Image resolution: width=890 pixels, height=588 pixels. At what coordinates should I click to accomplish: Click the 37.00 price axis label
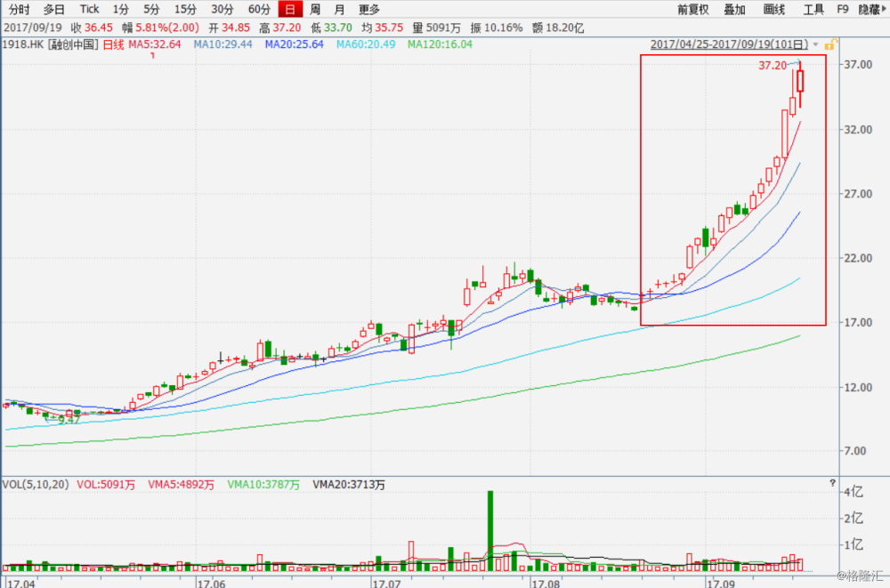pos(858,64)
